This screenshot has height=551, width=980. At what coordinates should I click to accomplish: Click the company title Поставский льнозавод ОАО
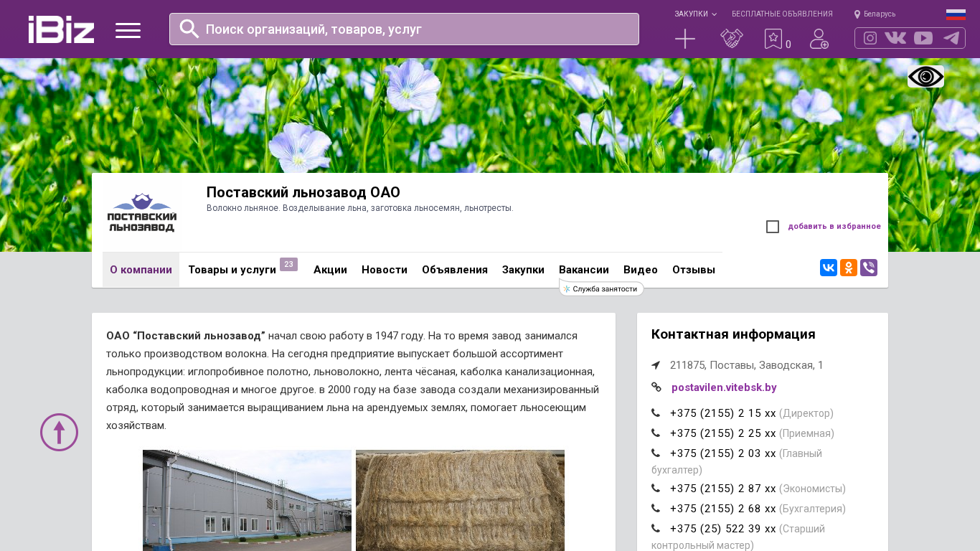point(303,192)
